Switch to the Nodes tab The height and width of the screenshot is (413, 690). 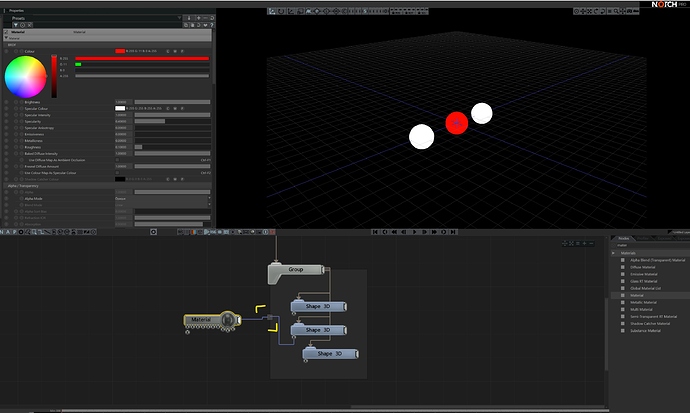(623, 238)
